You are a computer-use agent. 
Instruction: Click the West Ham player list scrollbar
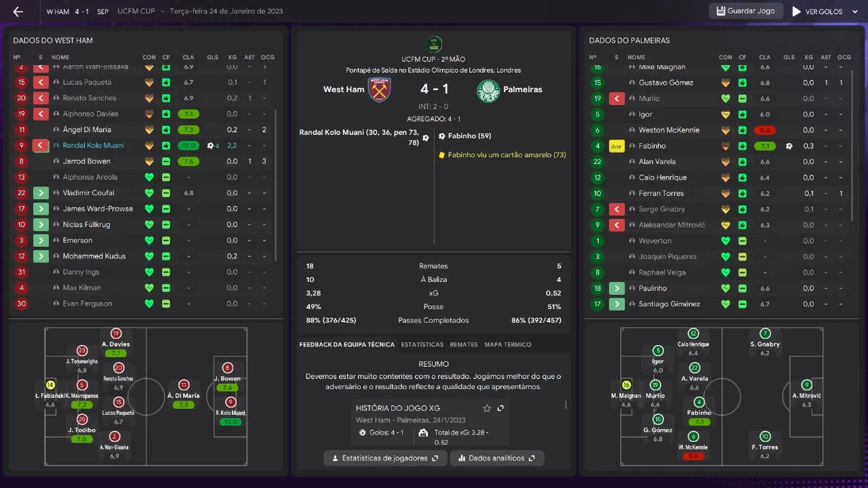(275, 186)
